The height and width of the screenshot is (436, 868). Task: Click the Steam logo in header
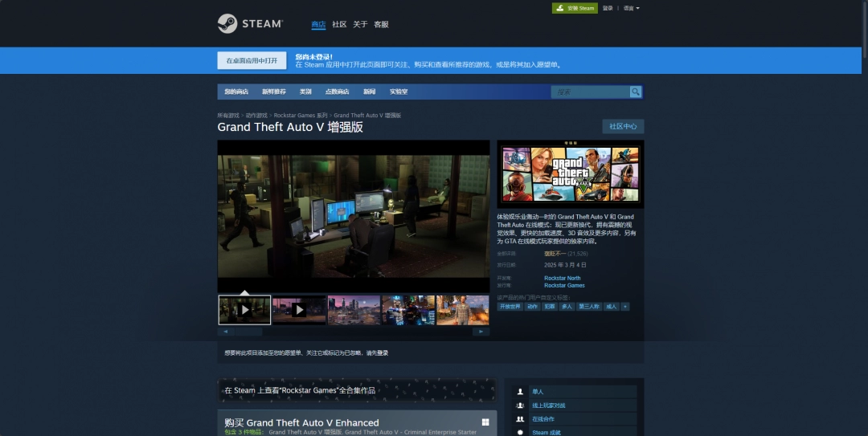tap(250, 24)
